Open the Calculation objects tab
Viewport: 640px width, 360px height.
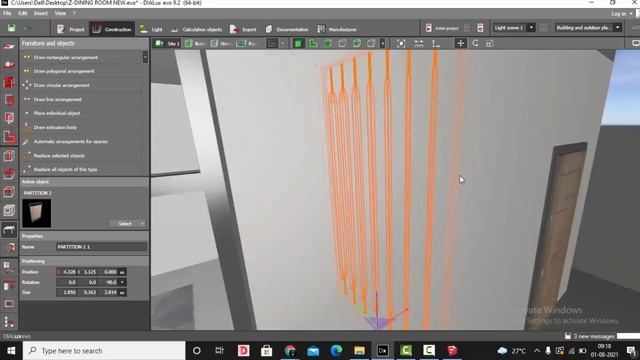point(197,29)
